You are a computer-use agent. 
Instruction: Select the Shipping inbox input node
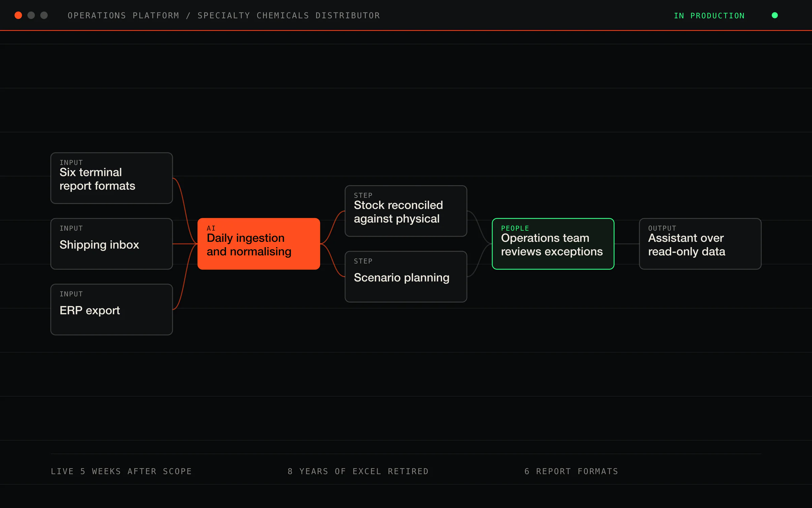pyautogui.click(x=112, y=244)
